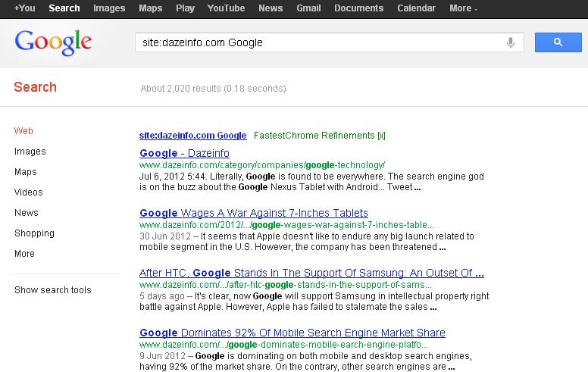Click FastestChrome Refinements label
The image size is (588, 372).
tap(314, 136)
